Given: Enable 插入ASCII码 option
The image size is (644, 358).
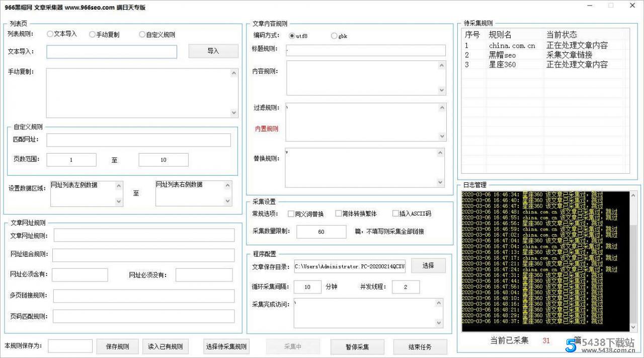Looking at the screenshot, I should point(395,213).
